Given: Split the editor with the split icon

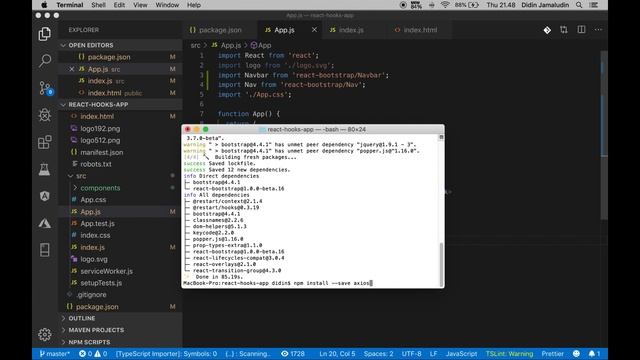Looking at the screenshot, I should pos(581,30).
